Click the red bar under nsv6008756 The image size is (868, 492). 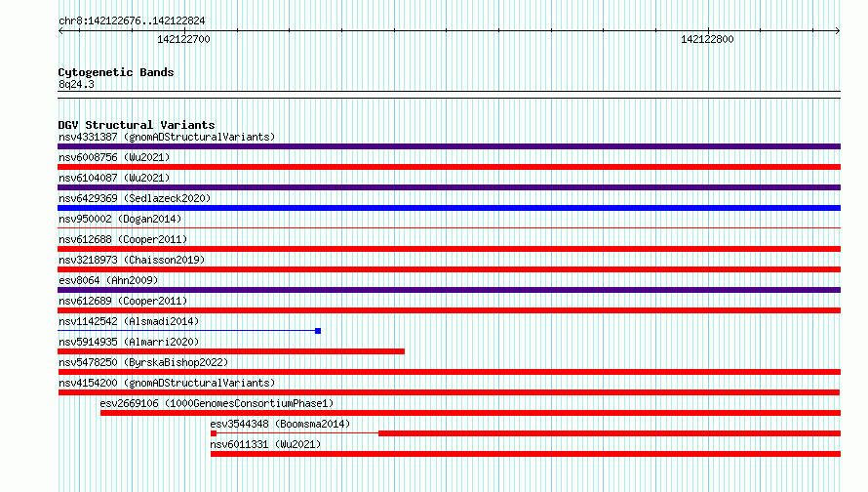tap(449, 167)
